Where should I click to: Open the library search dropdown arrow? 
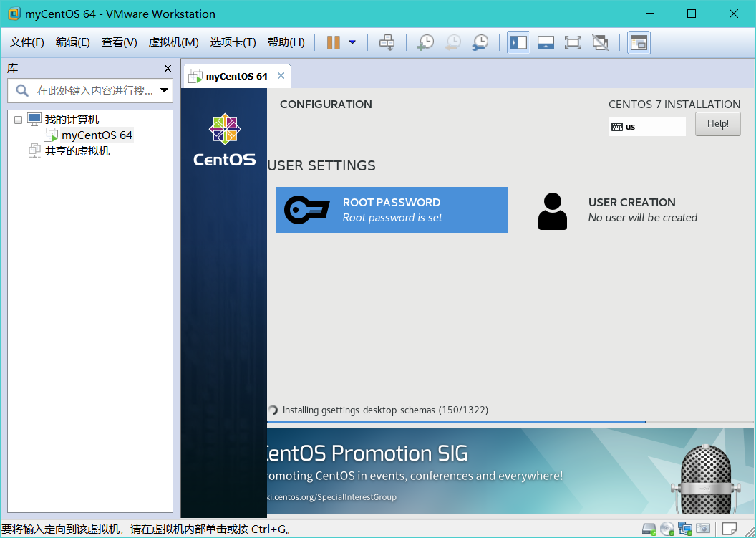click(x=165, y=90)
